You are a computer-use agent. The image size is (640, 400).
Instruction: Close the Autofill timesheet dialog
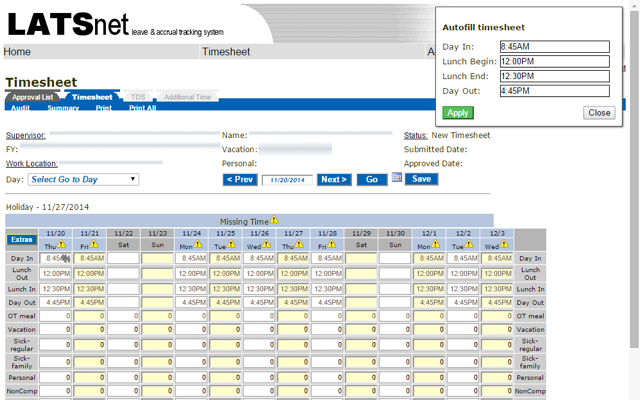[599, 113]
